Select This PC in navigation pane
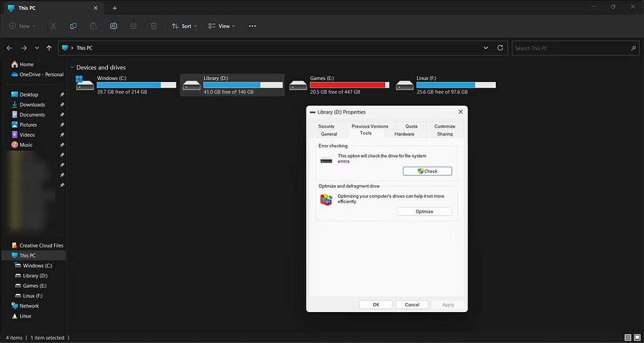644x343 pixels. 33,255
